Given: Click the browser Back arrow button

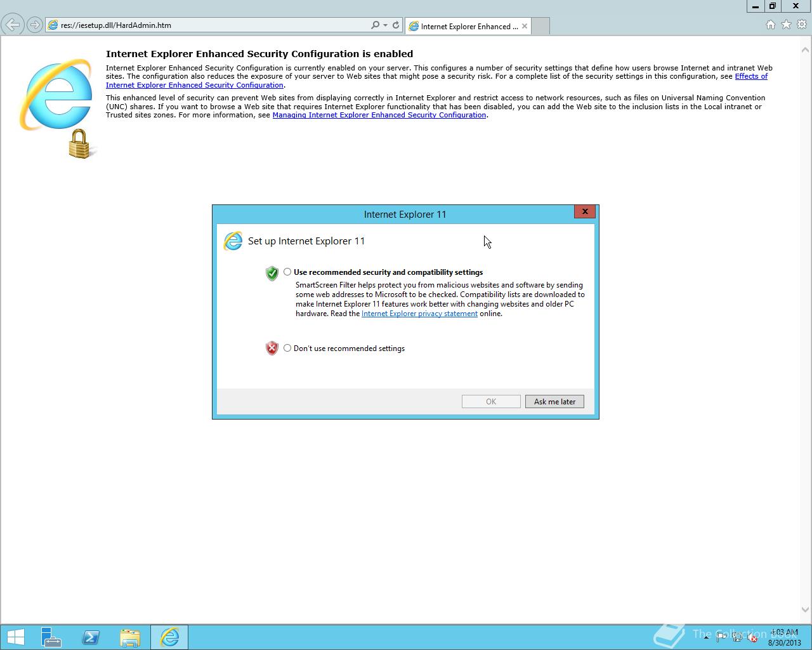Looking at the screenshot, I should tap(12, 25).
